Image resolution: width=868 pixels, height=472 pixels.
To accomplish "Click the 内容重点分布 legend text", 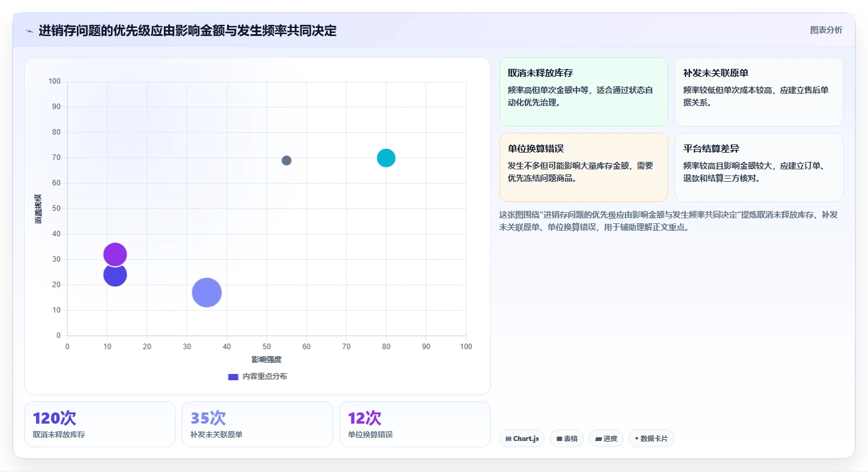I will pos(265,376).
